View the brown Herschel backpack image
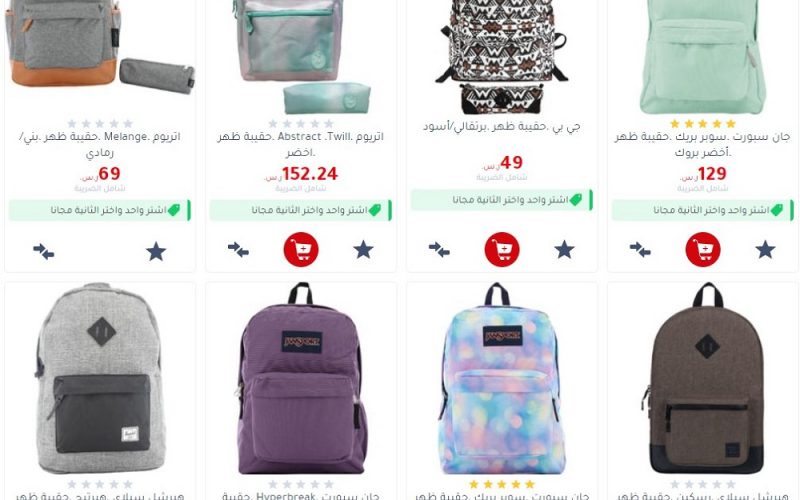Screen dimensions: 800x500 703,379
